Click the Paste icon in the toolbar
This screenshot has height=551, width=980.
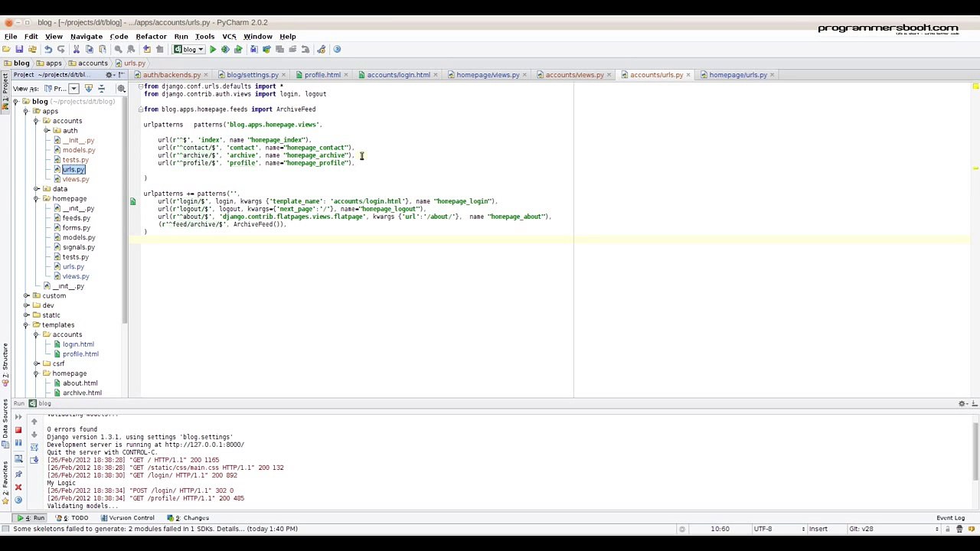103,50
